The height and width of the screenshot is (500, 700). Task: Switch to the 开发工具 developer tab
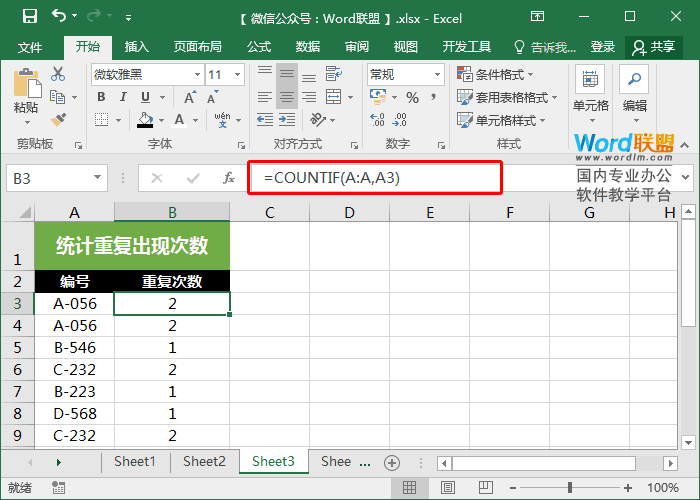click(x=467, y=47)
